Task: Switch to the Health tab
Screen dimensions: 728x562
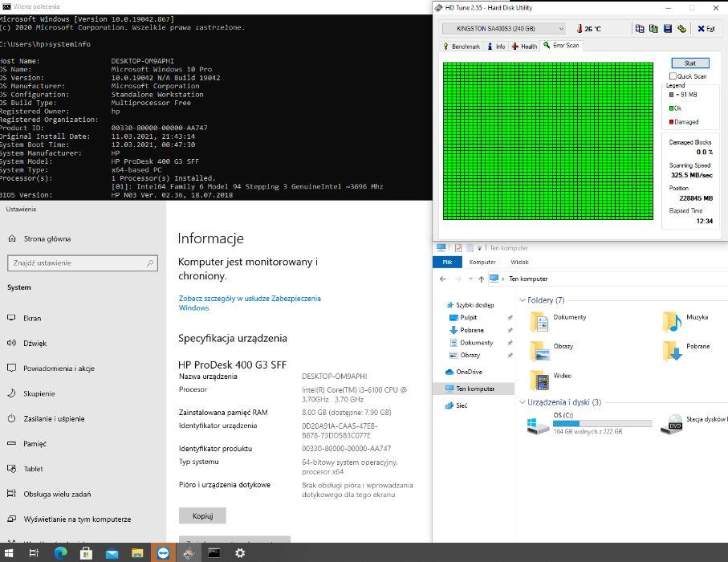Action: (525, 47)
